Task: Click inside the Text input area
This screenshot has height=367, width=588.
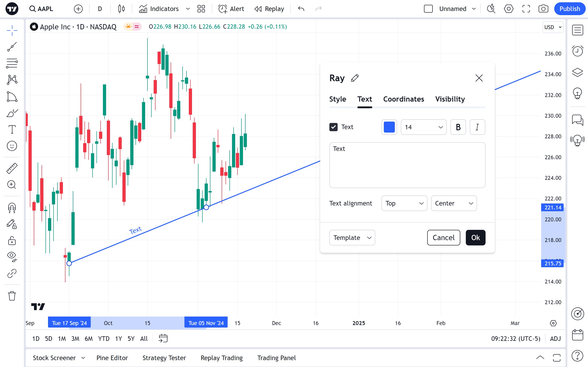Action: [407, 165]
